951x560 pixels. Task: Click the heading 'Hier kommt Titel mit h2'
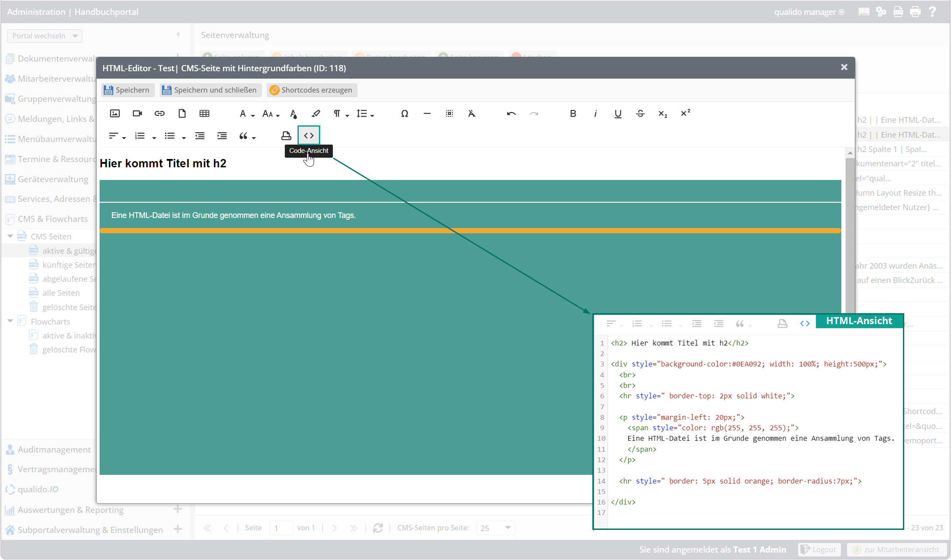[x=163, y=163]
